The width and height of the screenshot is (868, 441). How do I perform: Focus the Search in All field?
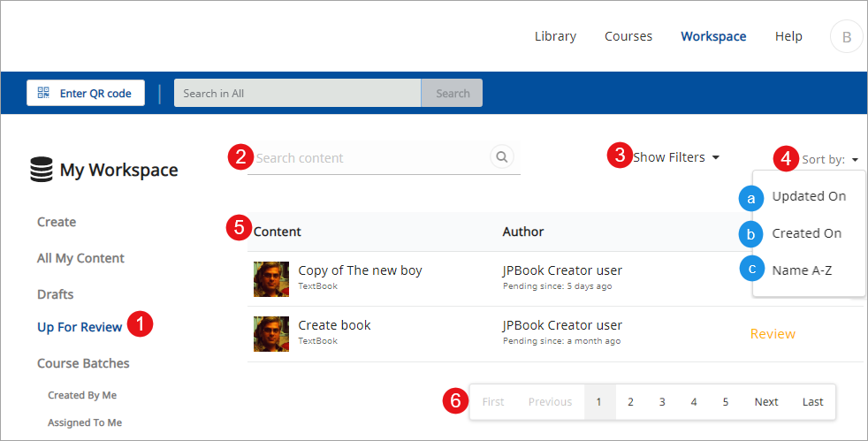click(297, 93)
